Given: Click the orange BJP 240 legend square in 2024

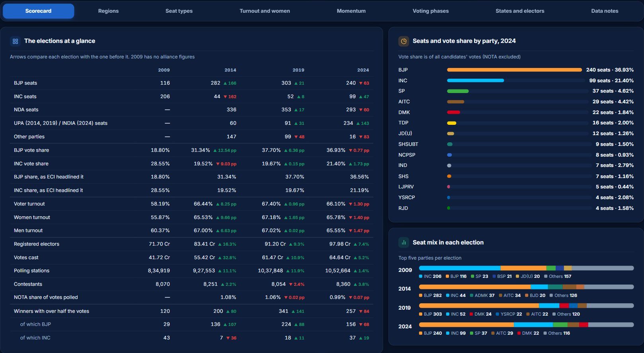Looking at the screenshot, I should [421, 333].
